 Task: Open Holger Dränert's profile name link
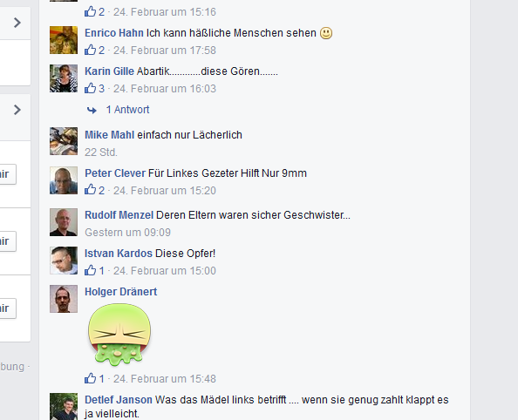(x=121, y=292)
